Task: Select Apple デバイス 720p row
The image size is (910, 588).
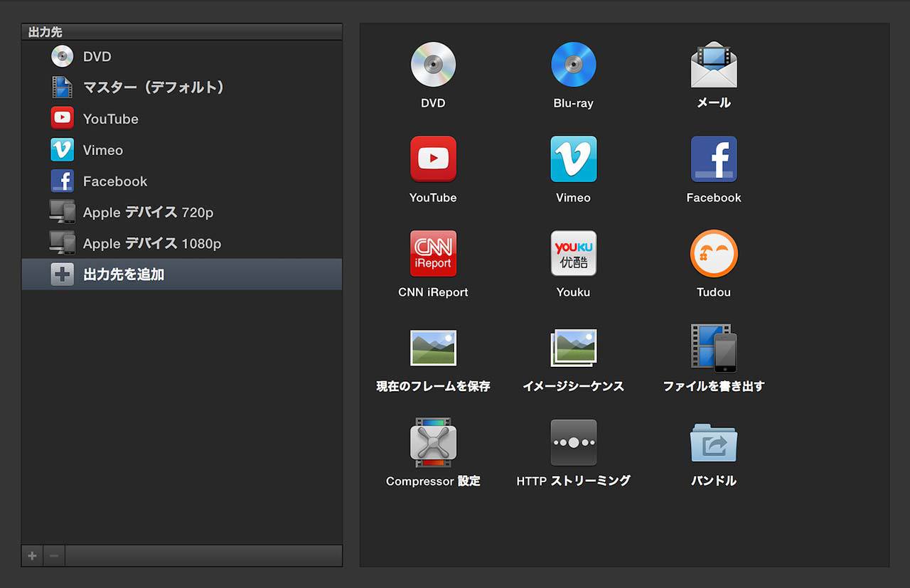Action: point(182,212)
